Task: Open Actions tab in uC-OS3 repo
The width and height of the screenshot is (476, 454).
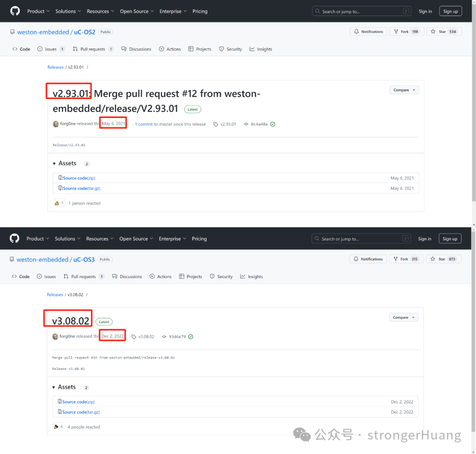Action: [160, 276]
